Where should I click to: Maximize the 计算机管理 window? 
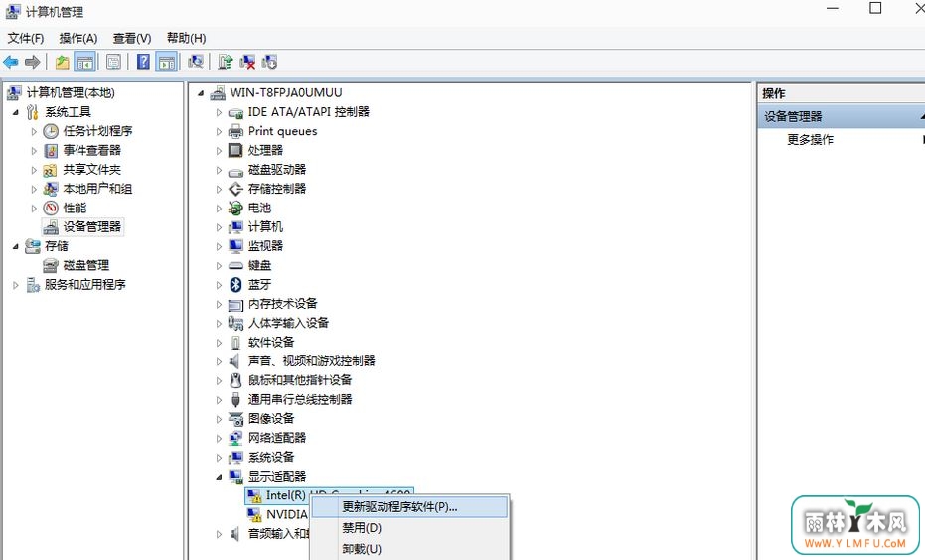pyautogui.click(x=875, y=8)
